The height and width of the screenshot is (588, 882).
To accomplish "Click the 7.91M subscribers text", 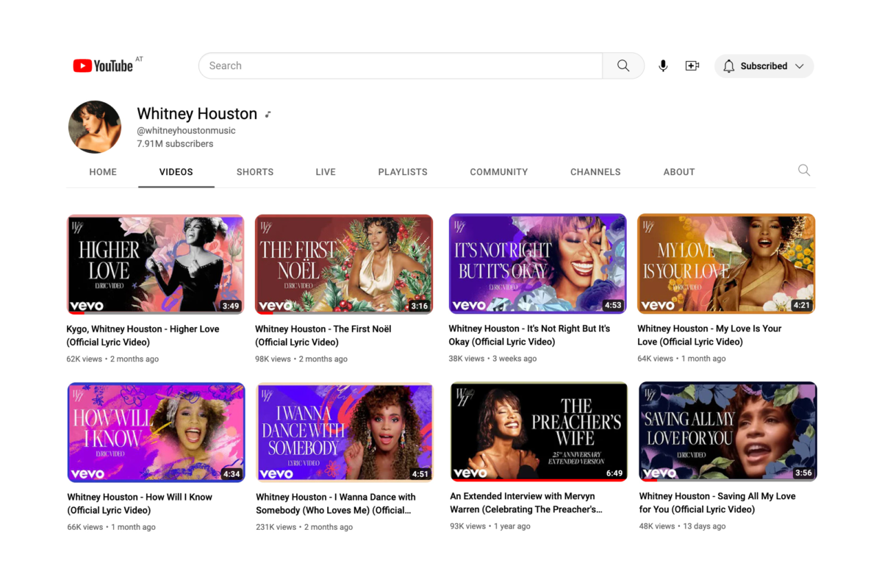I will click(175, 144).
